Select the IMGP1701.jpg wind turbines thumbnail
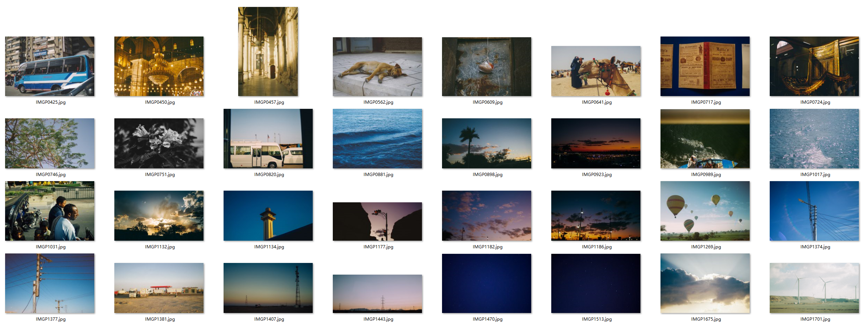Image resolution: width=868 pixels, height=336 pixels. coord(814,288)
